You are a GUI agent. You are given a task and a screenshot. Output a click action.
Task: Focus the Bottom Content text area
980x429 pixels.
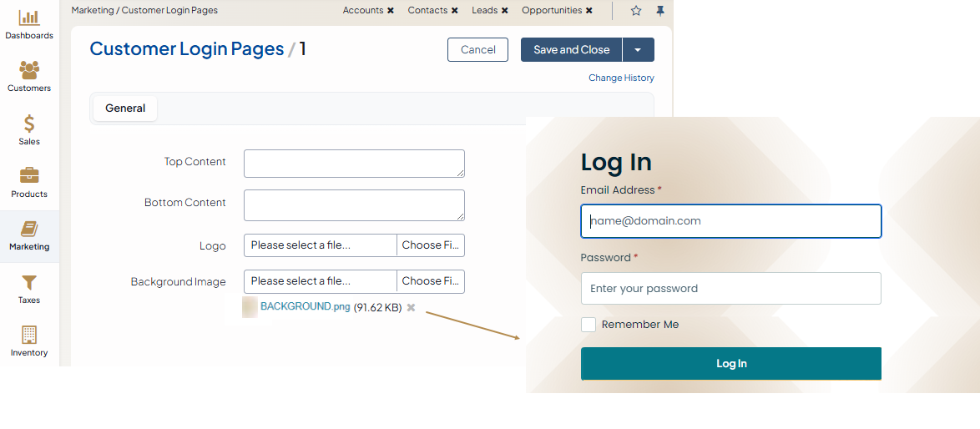354,205
